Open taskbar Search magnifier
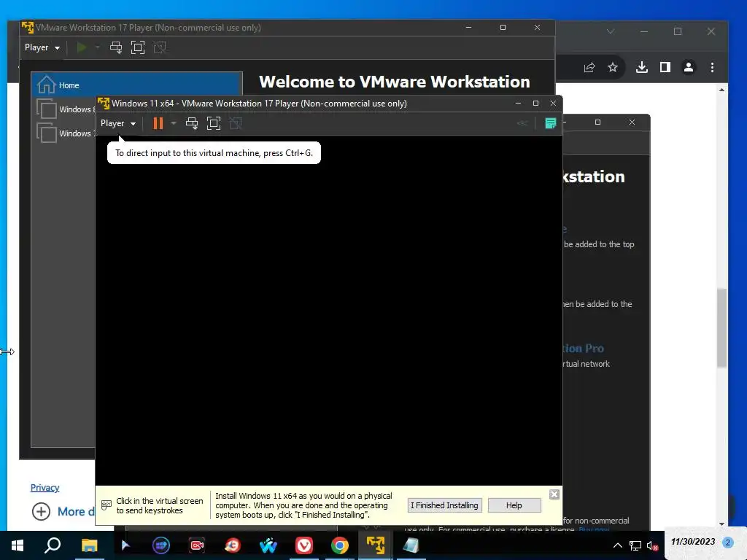The image size is (747, 560). click(53, 545)
